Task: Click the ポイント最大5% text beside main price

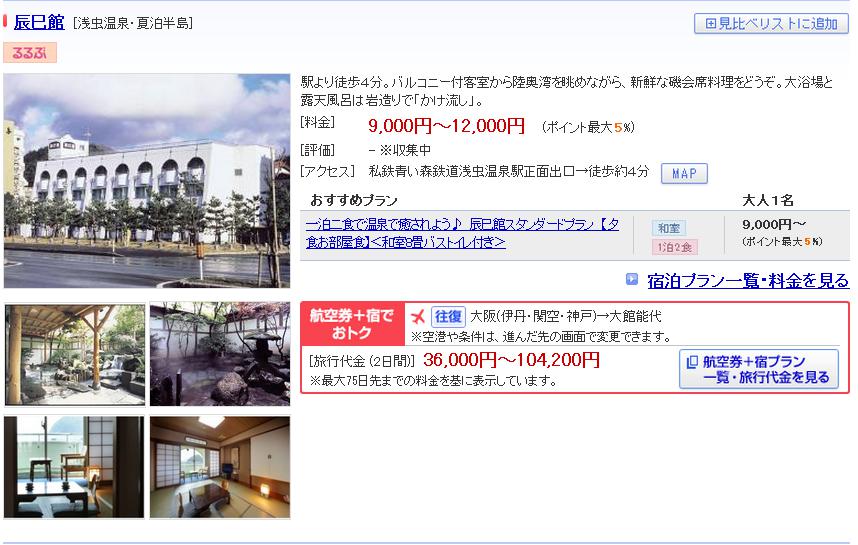Action: pos(588,127)
